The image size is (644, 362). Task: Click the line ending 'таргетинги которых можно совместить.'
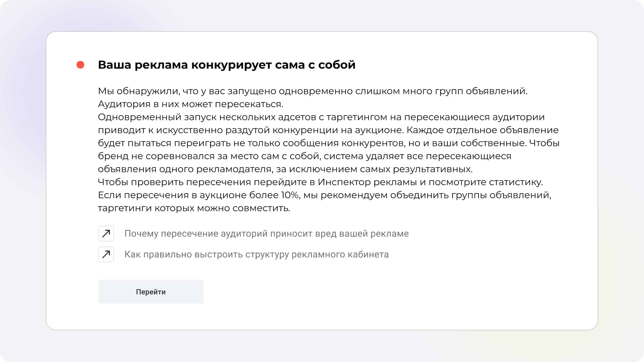[x=194, y=208]
